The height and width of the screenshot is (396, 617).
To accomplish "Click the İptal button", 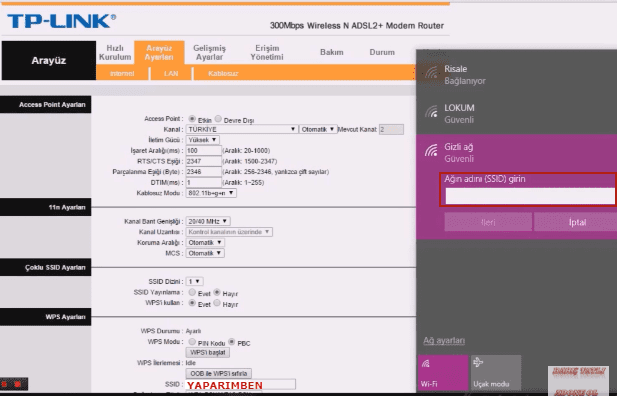I will point(576,222).
